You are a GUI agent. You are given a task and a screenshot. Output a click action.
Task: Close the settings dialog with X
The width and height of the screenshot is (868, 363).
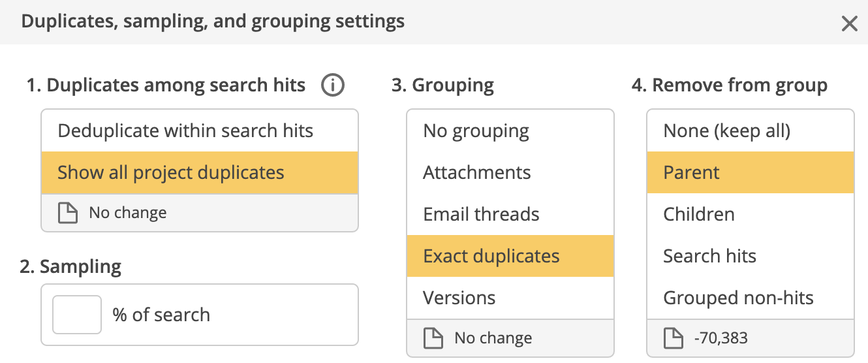[x=849, y=24]
